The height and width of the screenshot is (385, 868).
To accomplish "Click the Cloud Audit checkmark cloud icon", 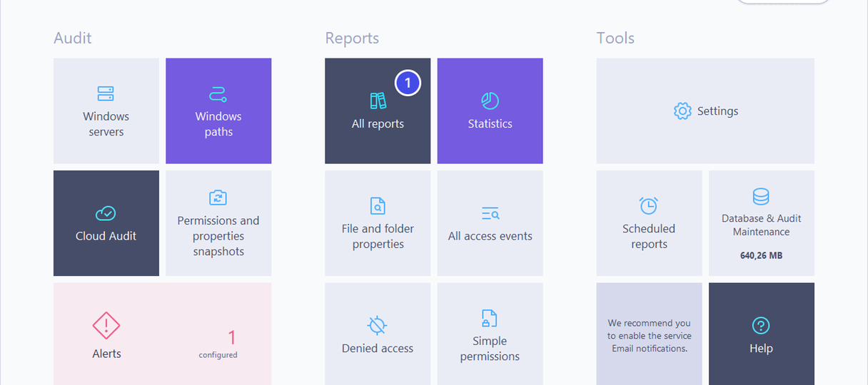I will pos(106,213).
